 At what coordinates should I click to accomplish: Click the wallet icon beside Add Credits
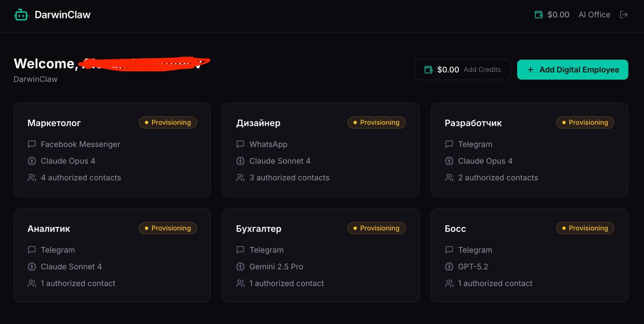pyautogui.click(x=429, y=70)
